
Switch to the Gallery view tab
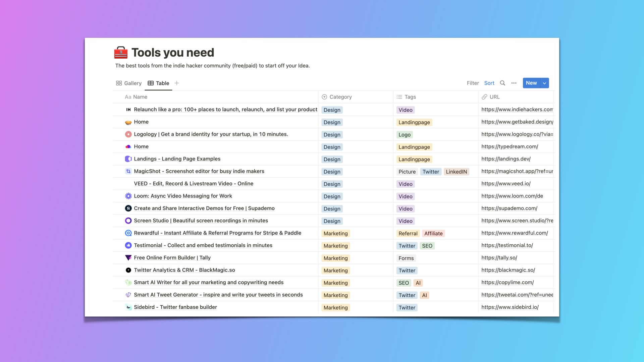pos(129,83)
